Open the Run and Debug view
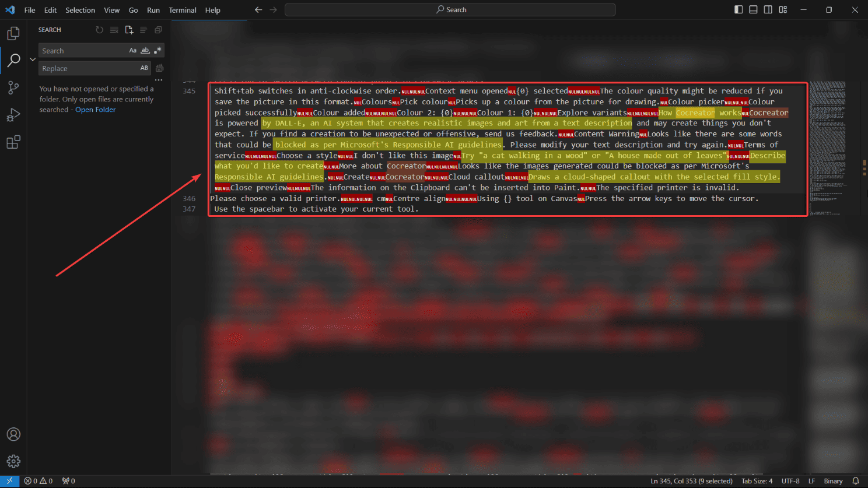This screenshot has height=488, width=868. 13,115
